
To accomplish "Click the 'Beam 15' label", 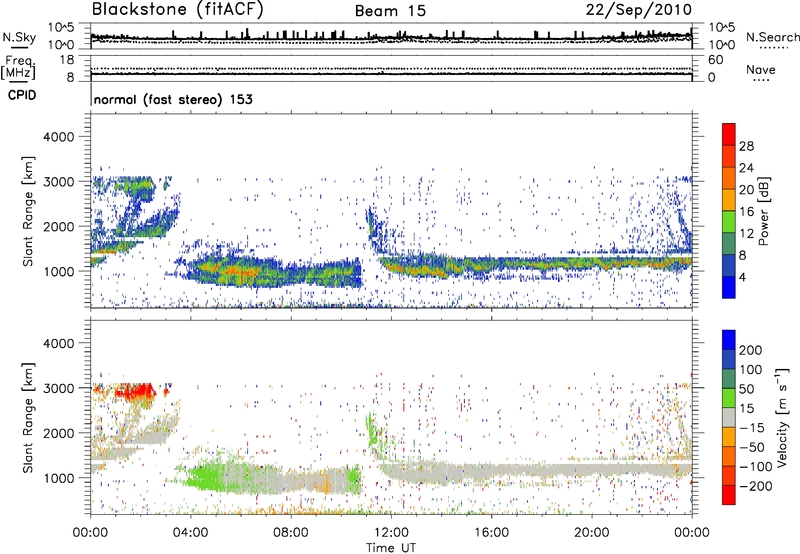I will tap(390, 11).
